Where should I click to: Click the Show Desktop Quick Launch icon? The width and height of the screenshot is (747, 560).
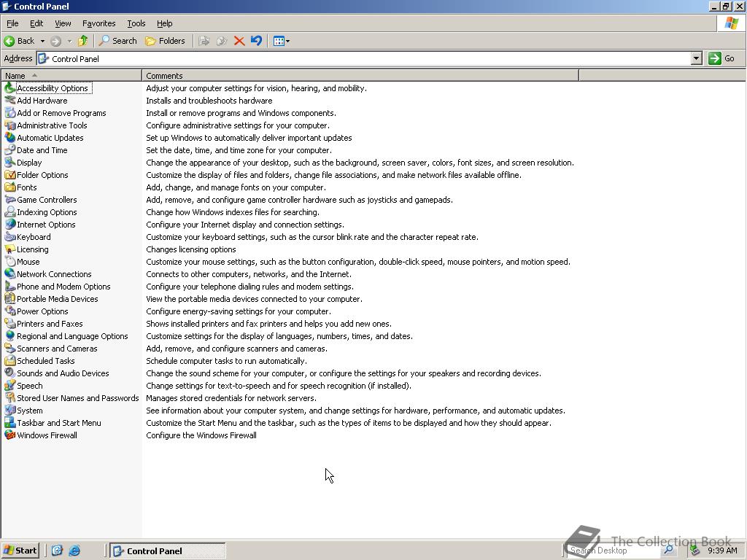[57, 551]
